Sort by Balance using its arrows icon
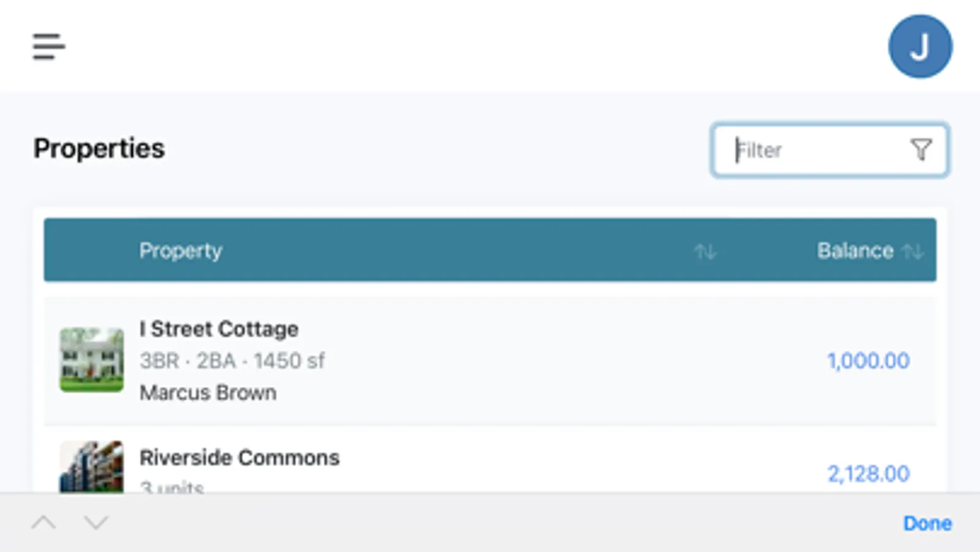Screen dimensions: 980x552 pyautogui.click(x=913, y=251)
